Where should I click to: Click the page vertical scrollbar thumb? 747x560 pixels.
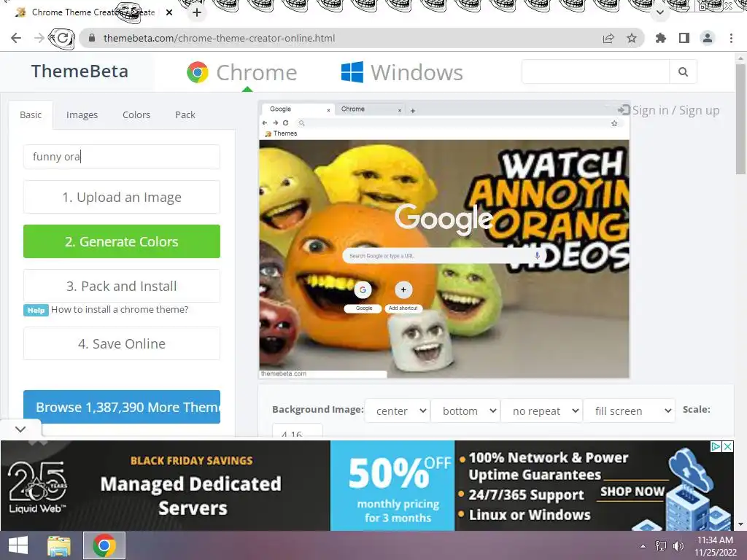pyautogui.click(x=740, y=119)
